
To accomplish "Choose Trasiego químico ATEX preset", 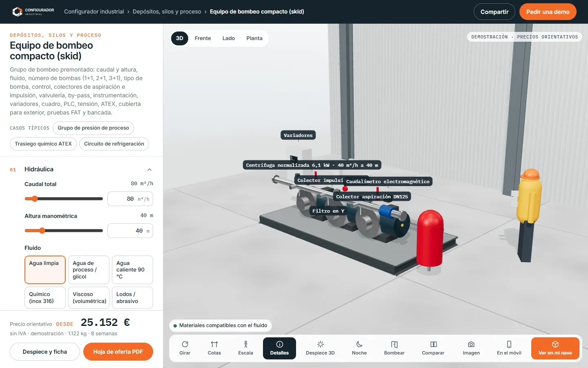I will (43, 144).
